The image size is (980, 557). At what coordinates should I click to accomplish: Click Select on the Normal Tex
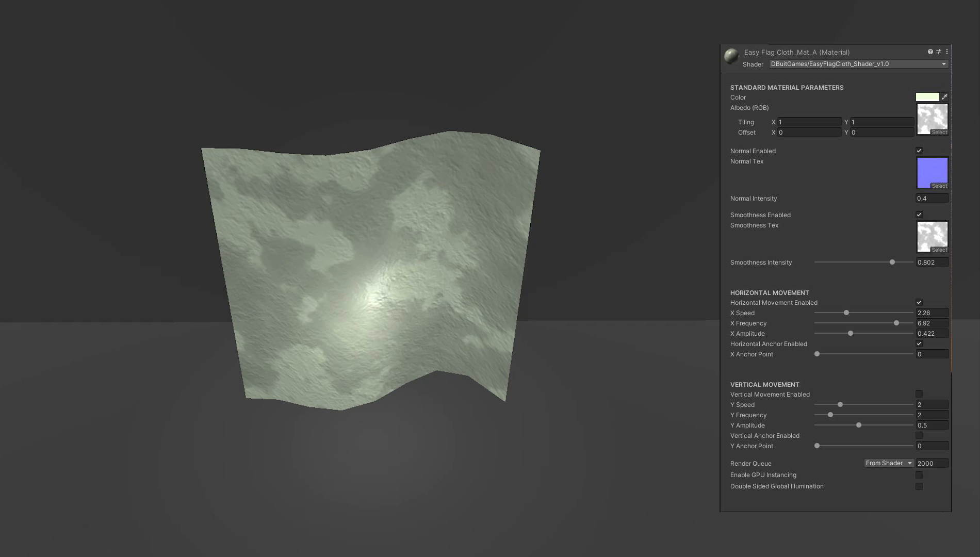coord(939,186)
